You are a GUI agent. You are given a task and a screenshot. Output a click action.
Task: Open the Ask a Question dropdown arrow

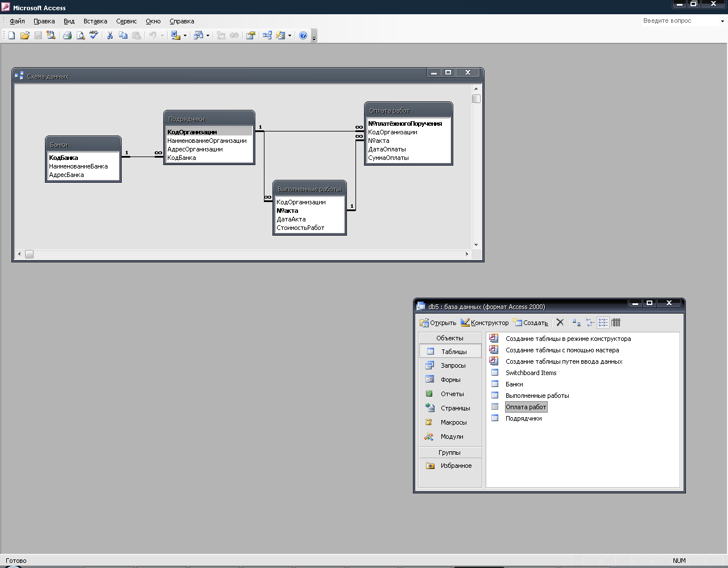[722, 21]
